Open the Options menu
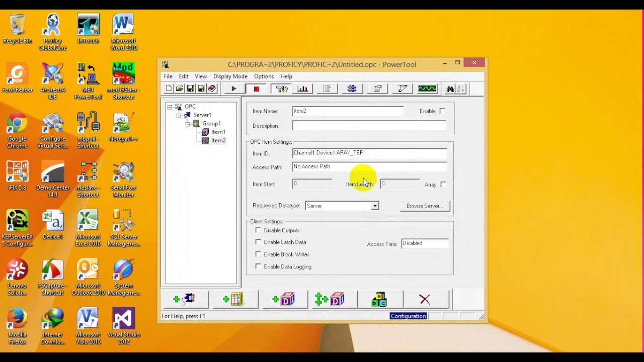Image resolution: width=644 pixels, height=362 pixels. [x=264, y=76]
